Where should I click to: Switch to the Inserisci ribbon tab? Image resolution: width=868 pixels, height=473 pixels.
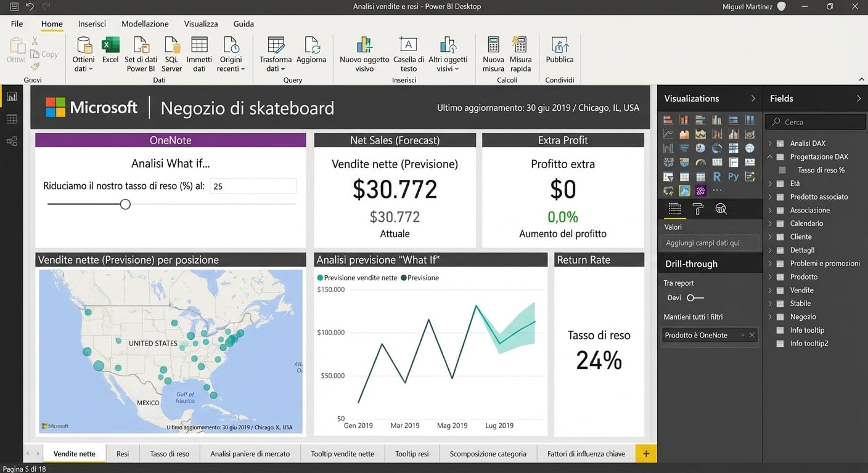[x=92, y=24]
